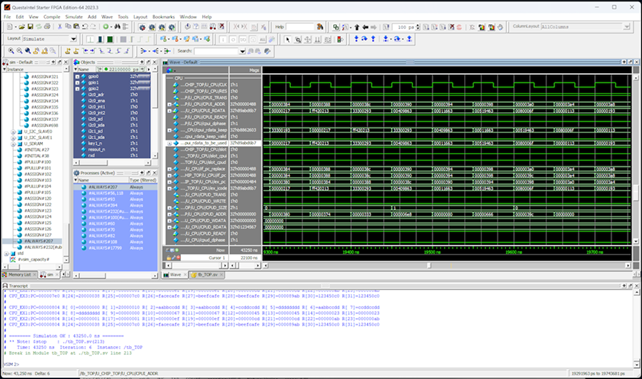Viewport: 642px width, 379px height.
Task: Click the waveform horizontal scrollbar thumb
Action: click(x=429, y=266)
